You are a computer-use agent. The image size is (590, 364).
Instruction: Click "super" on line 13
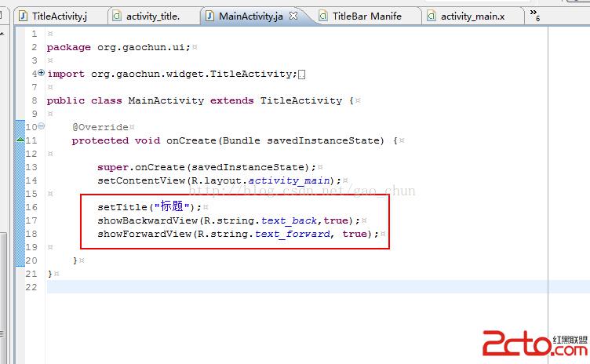point(112,168)
